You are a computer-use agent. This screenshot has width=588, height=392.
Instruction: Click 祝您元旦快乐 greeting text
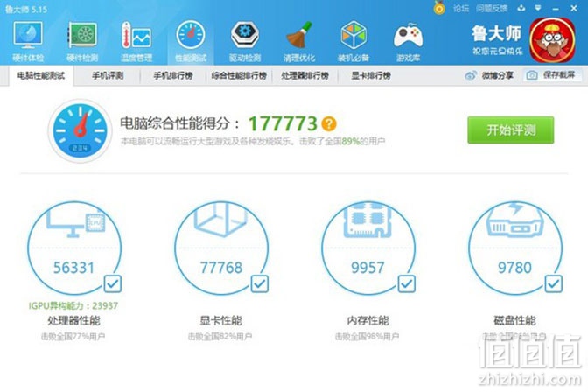[x=498, y=52]
